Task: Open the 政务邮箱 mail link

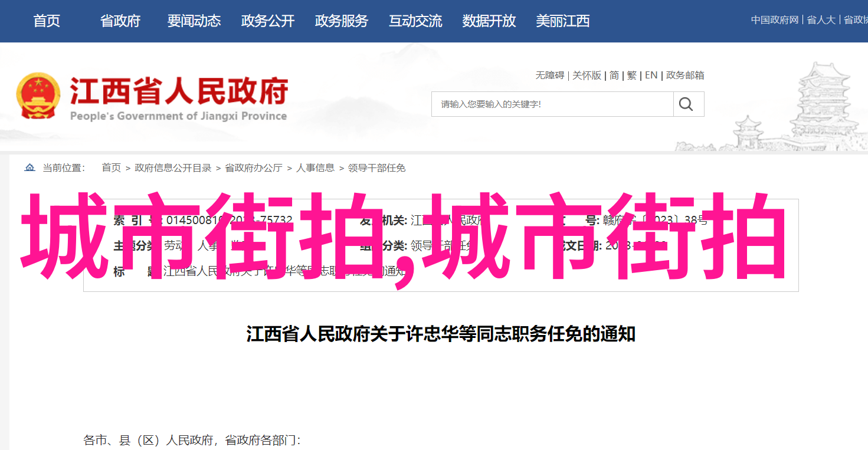Action: click(685, 75)
